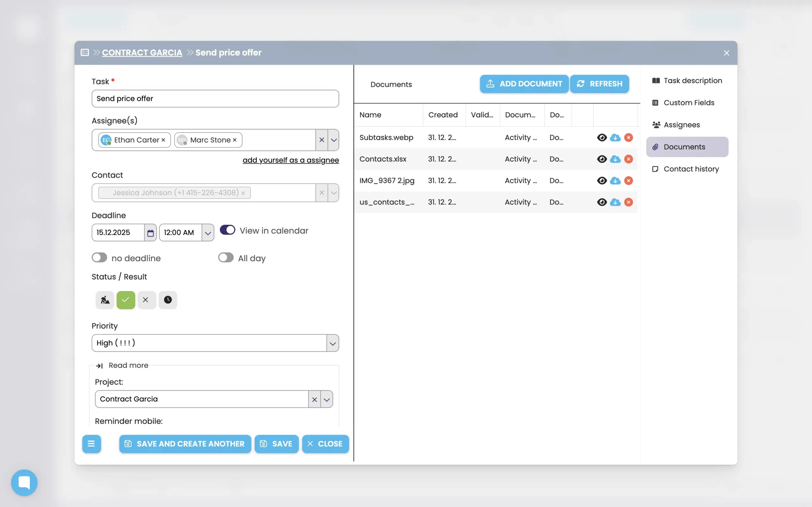Expand the Assignee(s) dropdown arrow
This screenshot has width=812, height=507.
point(333,140)
